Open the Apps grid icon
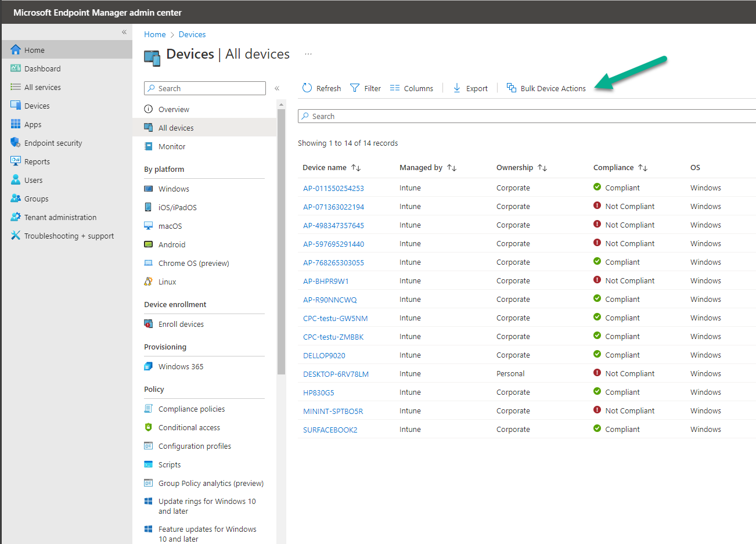This screenshot has width=756, height=544. [x=16, y=124]
